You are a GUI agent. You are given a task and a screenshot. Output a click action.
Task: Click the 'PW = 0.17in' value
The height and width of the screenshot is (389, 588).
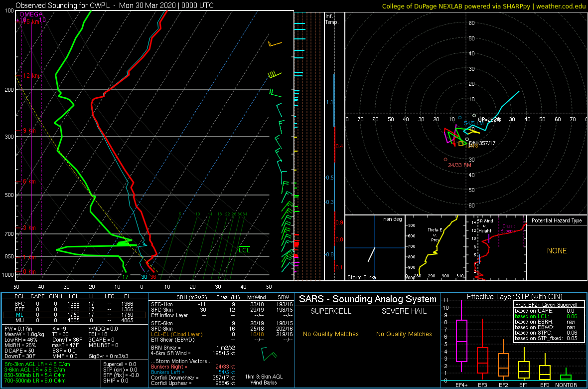coord(19,329)
